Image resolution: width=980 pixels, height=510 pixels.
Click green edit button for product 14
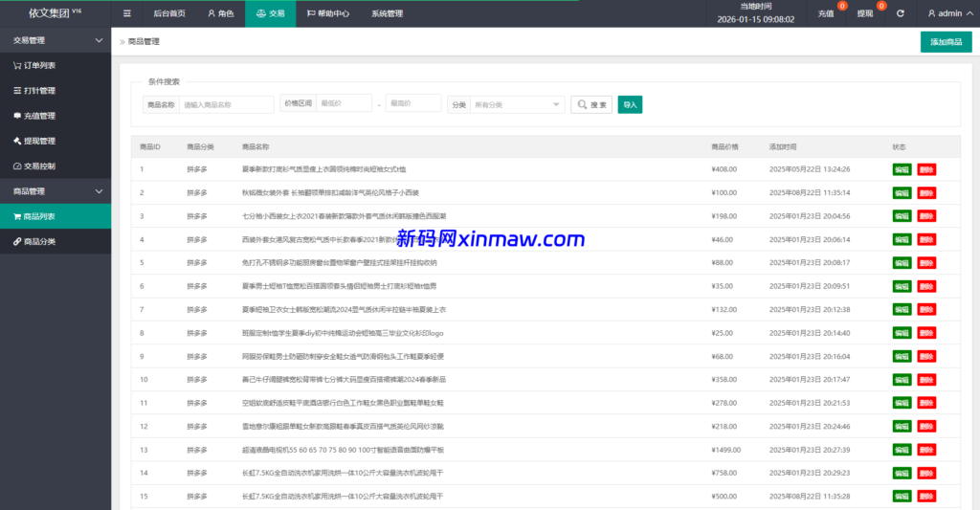click(902, 473)
